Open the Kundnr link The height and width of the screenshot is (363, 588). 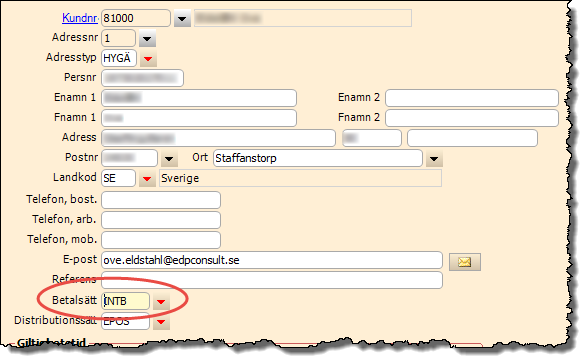pos(80,18)
